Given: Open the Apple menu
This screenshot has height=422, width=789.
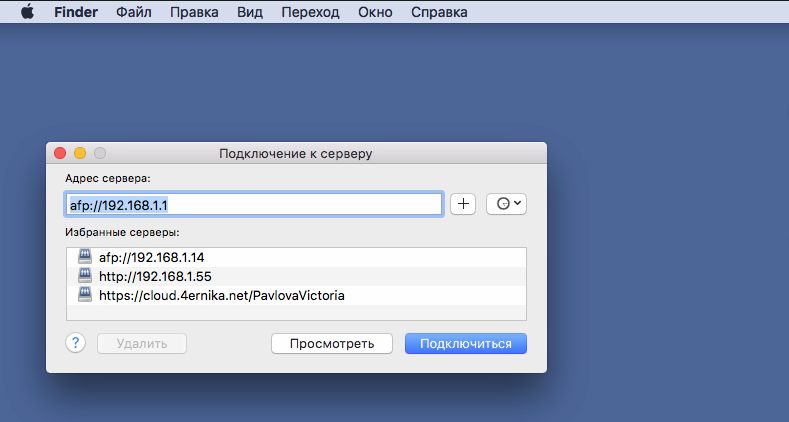Looking at the screenshot, I should pyautogui.click(x=27, y=13).
